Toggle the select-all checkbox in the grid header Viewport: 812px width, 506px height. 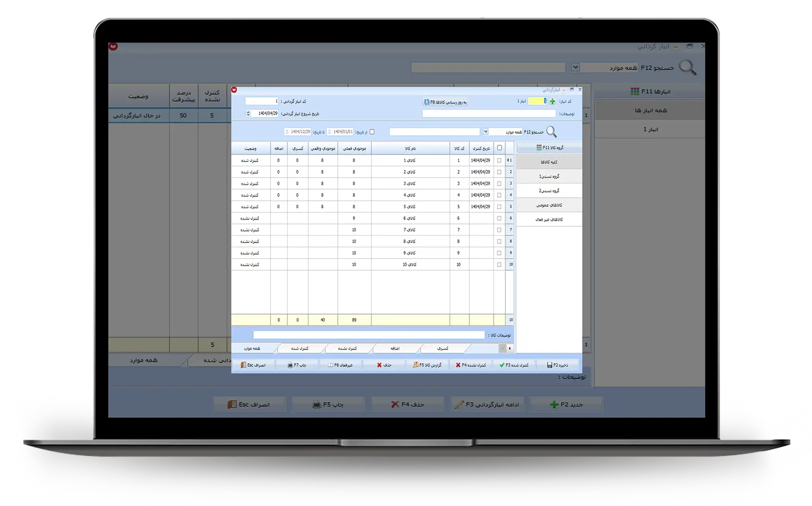tap(499, 148)
